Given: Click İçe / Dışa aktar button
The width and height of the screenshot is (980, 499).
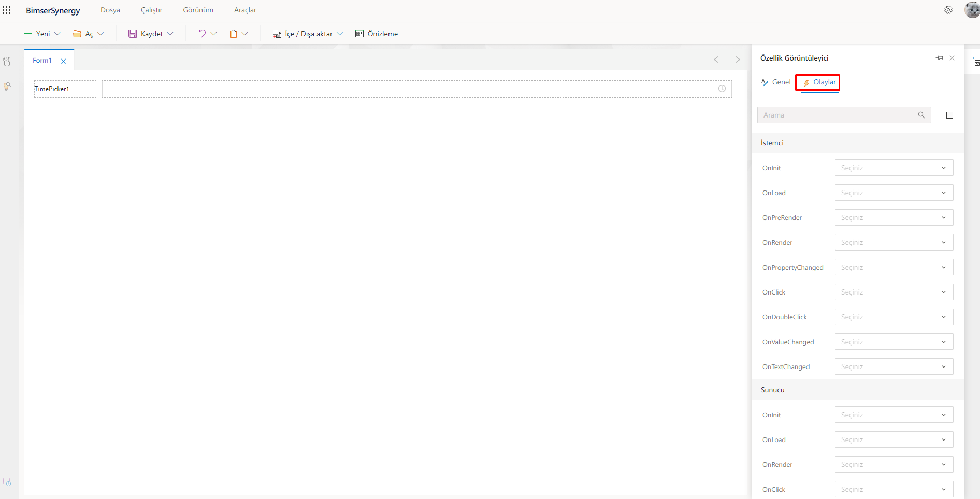Looking at the screenshot, I should (x=302, y=34).
